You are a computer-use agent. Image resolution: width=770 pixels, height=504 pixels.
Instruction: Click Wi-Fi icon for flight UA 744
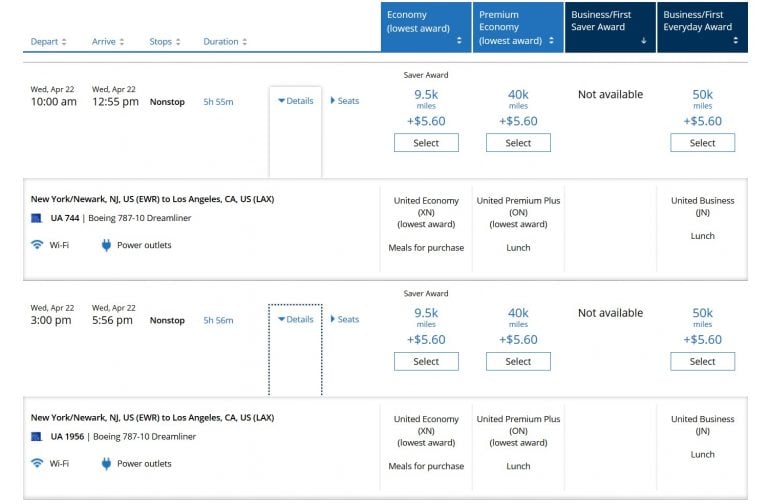[x=37, y=245]
